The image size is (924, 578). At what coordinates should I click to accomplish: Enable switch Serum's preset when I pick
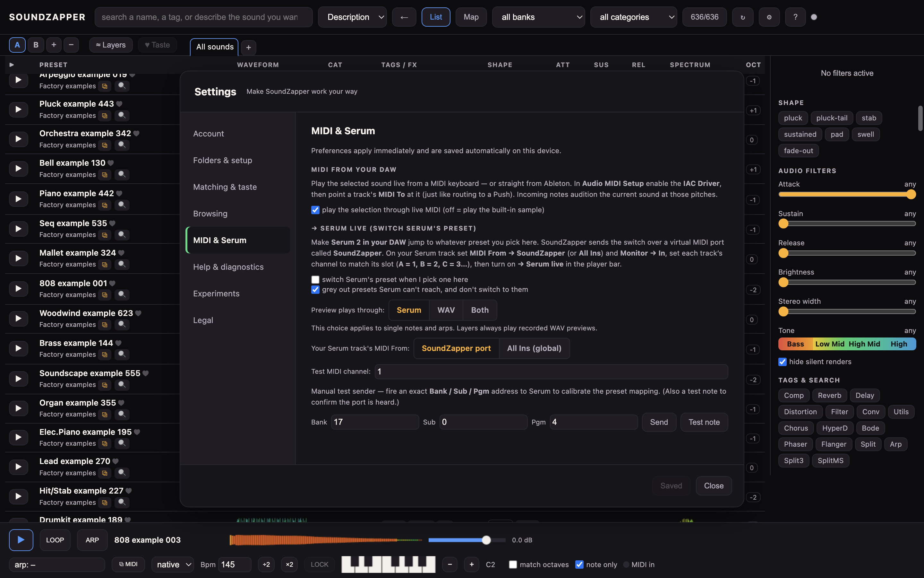(315, 280)
